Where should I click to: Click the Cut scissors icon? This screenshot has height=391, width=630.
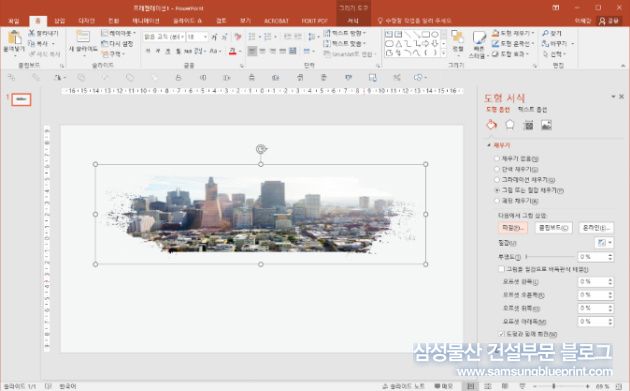point(32,33)
